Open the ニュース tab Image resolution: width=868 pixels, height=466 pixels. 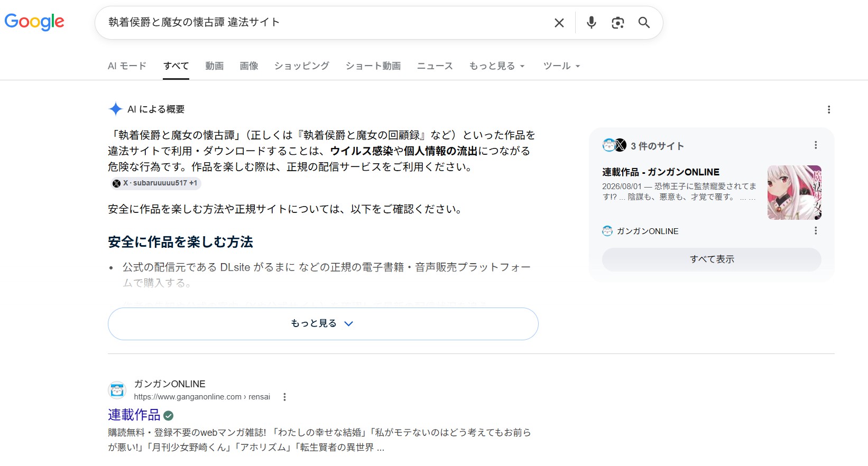pyautogui.click(x=435, y=66)
